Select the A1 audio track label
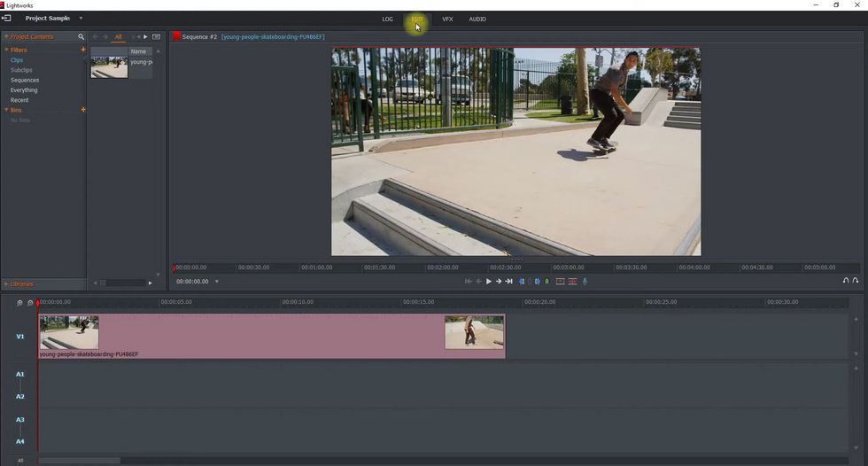 click(x=19, y=374)
